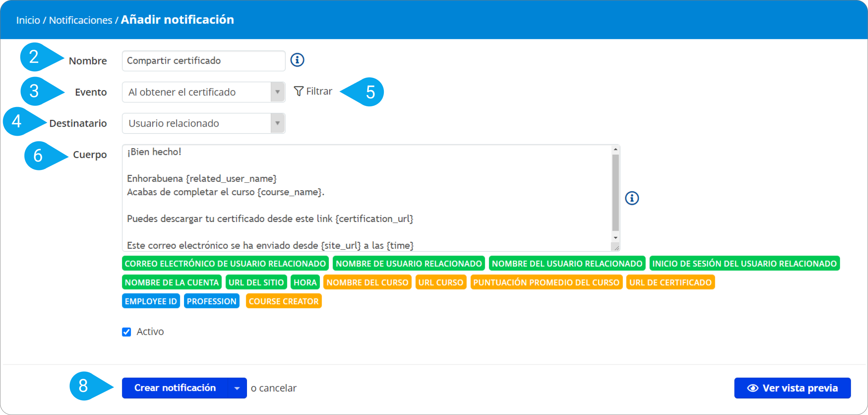Click the cancelar link
This screenshot has width=868, height=415.
(278, 388)
